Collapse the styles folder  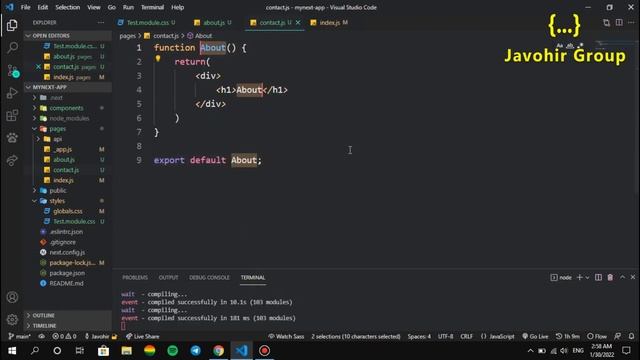[x=57, y=201]
